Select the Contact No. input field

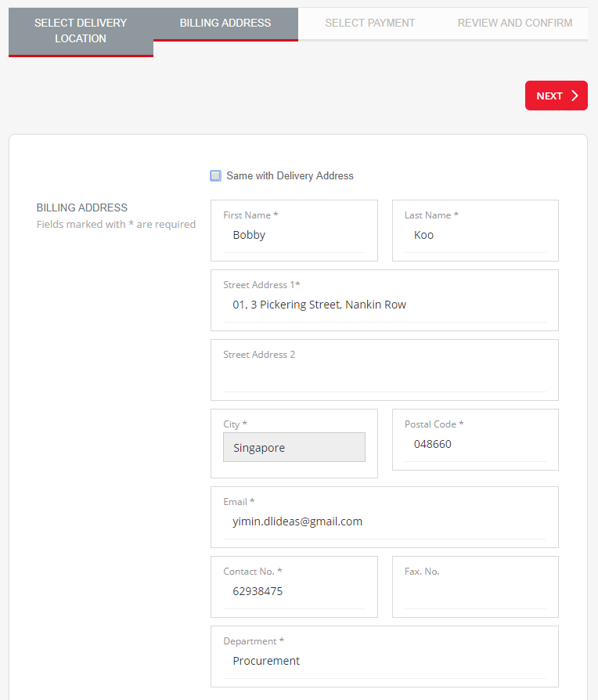tap(294, 591)
